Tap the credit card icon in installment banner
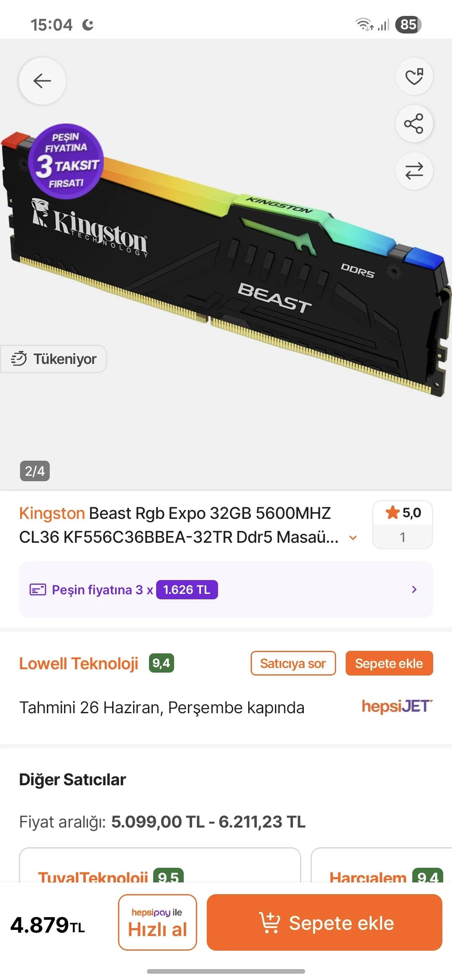 38,590
